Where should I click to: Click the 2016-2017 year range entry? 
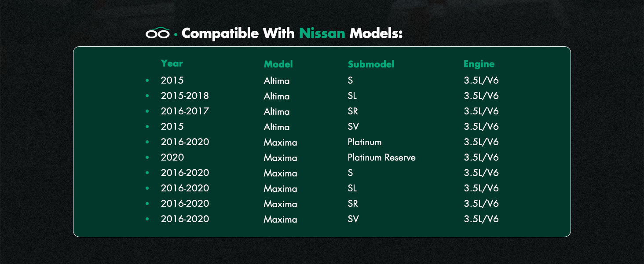coord(185,111)
